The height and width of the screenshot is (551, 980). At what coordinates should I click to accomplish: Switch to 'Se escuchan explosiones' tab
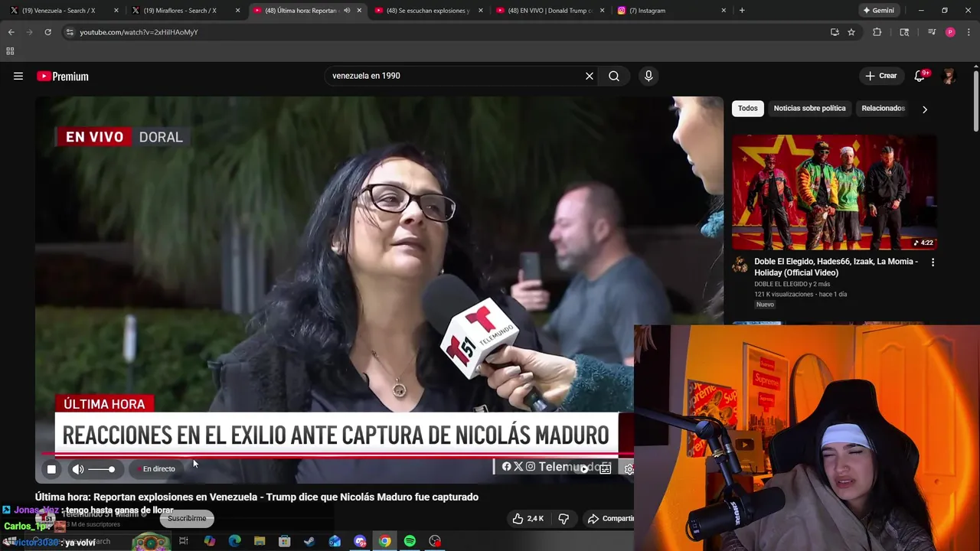click(x=428, y=11)
